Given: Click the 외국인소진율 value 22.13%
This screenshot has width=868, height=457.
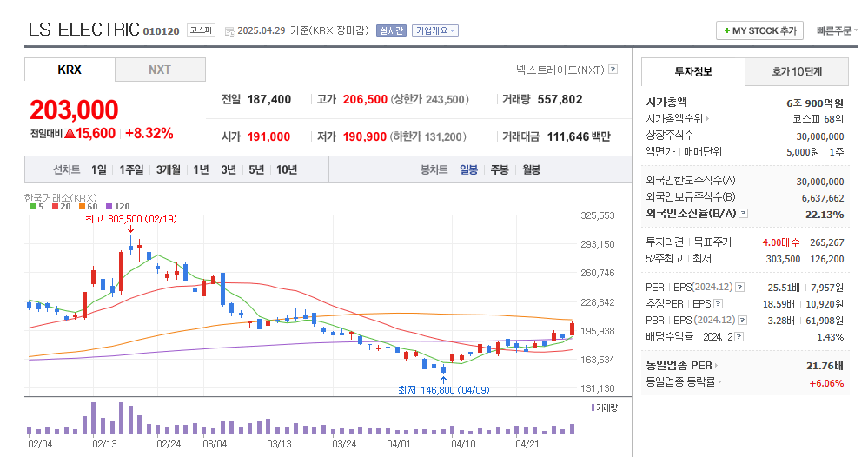Looking at the screenshot, I should pyautogui.click(x=825, y=215).
